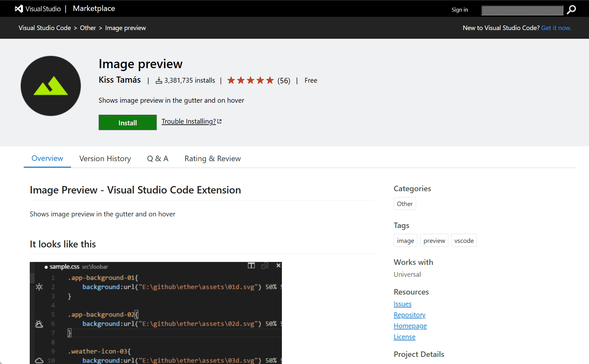589x364 pixels.
Task: Open the Q & A tab
Action: pyautogui.click(x=158, y=159)
